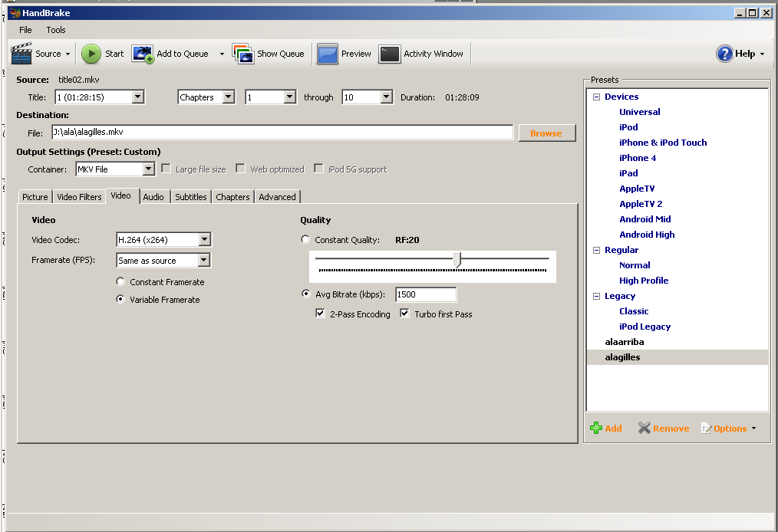This screenshot has height=532, width=778.
Task: Open the File menu
Action: point(25,30)
